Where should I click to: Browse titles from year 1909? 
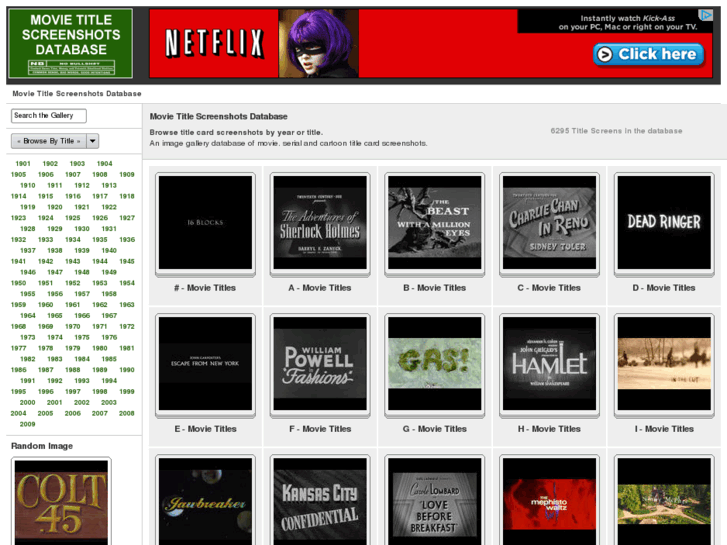[x=127, y=174]
